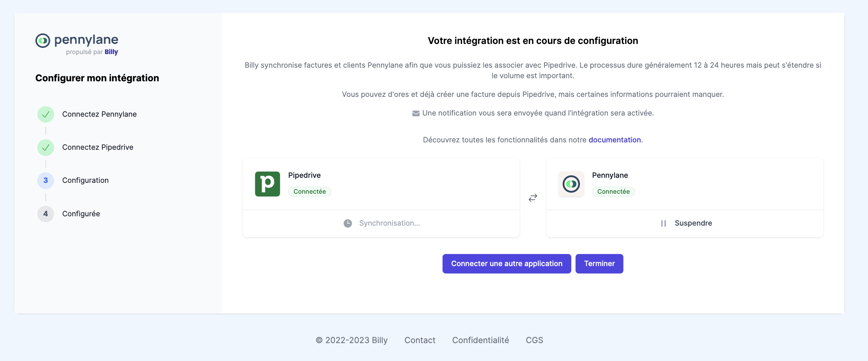Click the Pennylane logo in the sidebar
The width and height of the screenshot is (868, 361).
77,40
